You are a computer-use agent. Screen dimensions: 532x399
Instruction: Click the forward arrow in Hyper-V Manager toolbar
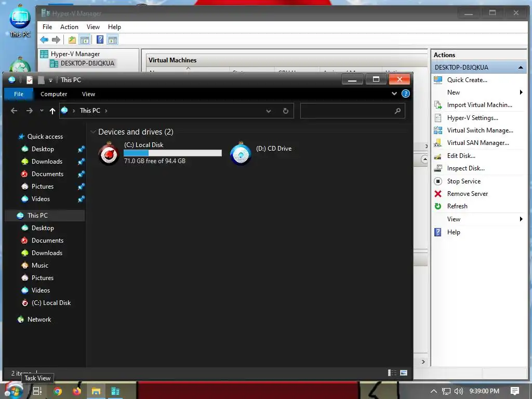coord(56,39)
